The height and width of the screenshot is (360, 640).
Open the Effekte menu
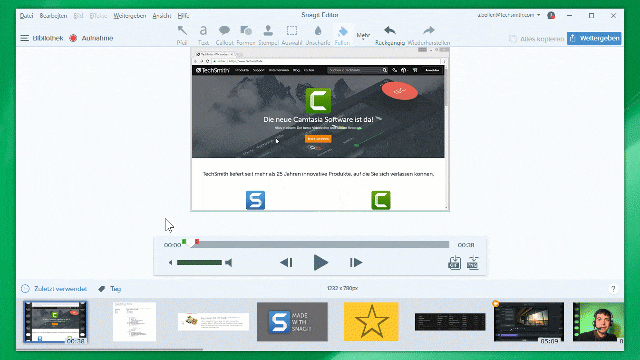coord(98,16)
